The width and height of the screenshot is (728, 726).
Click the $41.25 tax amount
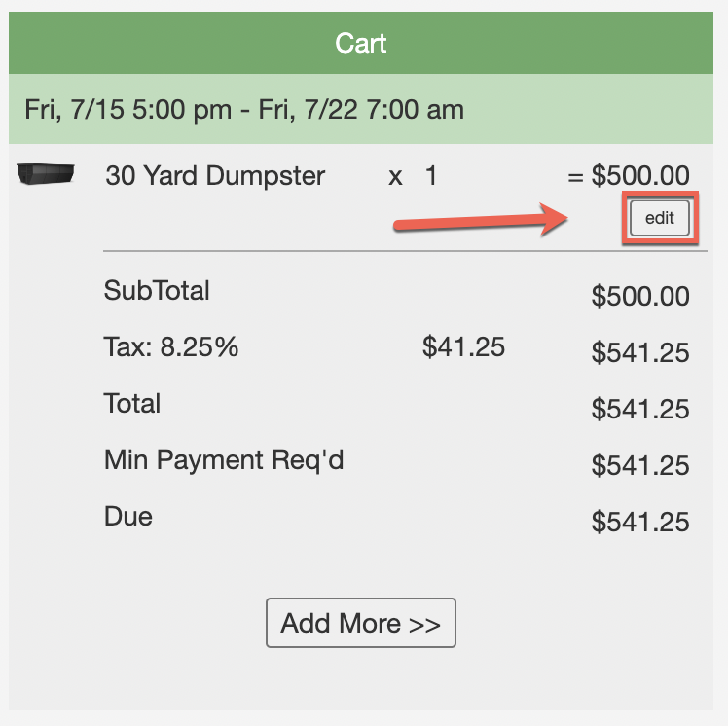tap(463, 346)
